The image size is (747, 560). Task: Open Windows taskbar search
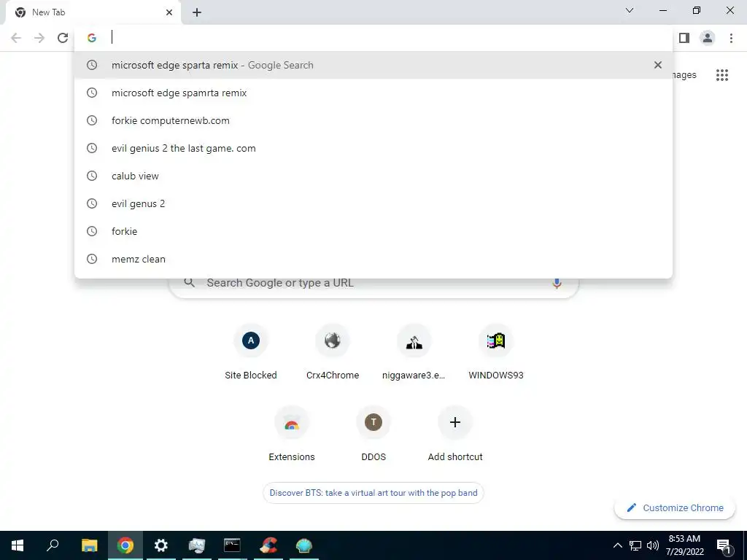(x=53, y=545)
